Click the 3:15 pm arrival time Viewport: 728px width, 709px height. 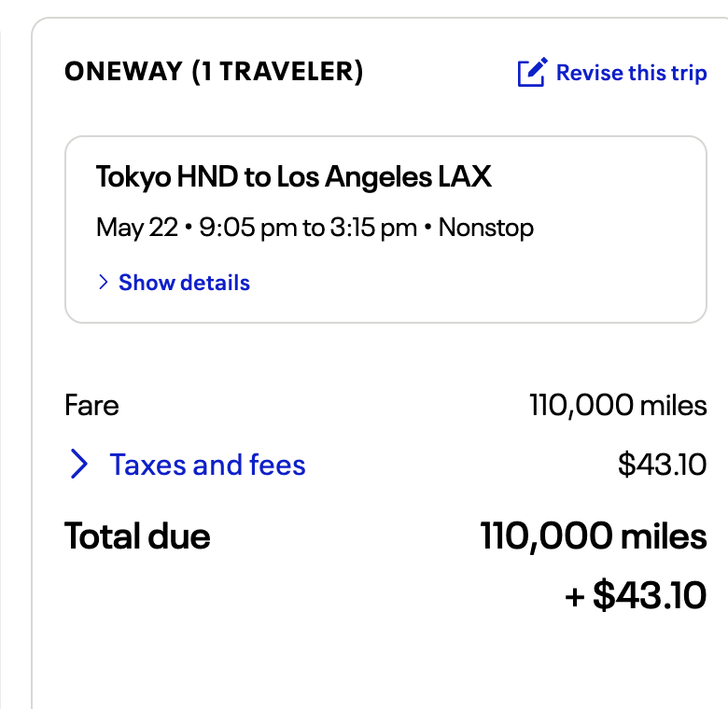coord(372,228)
